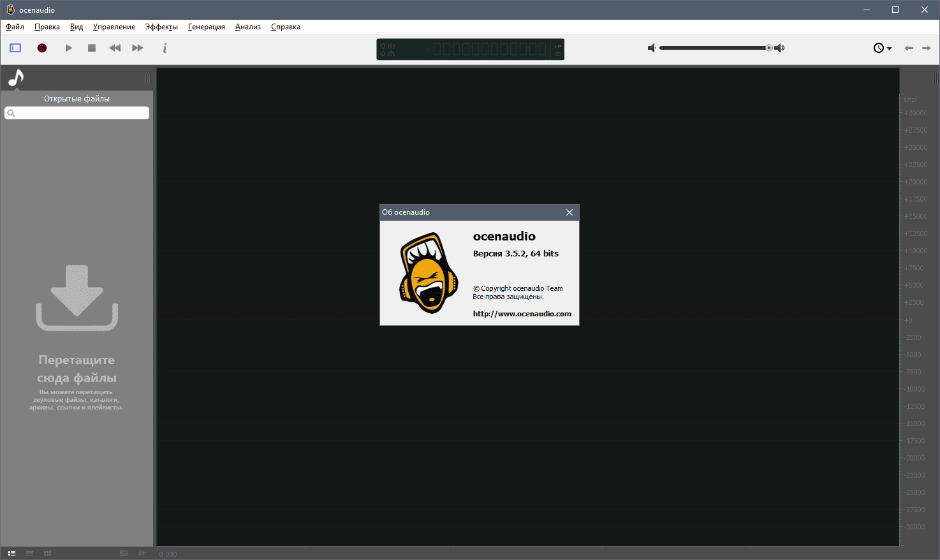Click the Stop playback button
The image size is (940, 560).
[92, 48]
